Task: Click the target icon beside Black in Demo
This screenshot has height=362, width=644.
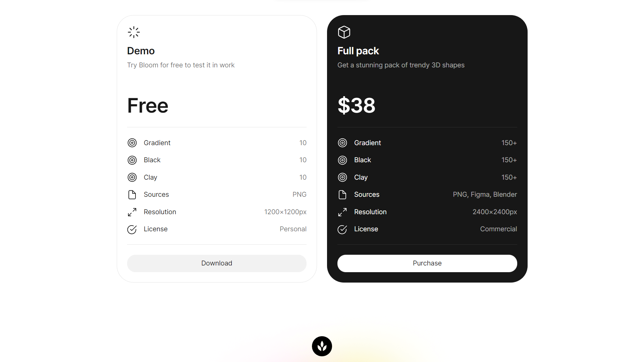Action: coord(132,160)
